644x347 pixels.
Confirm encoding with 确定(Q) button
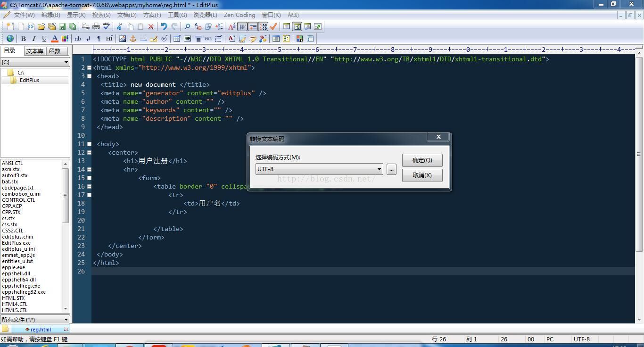point(422,160)
